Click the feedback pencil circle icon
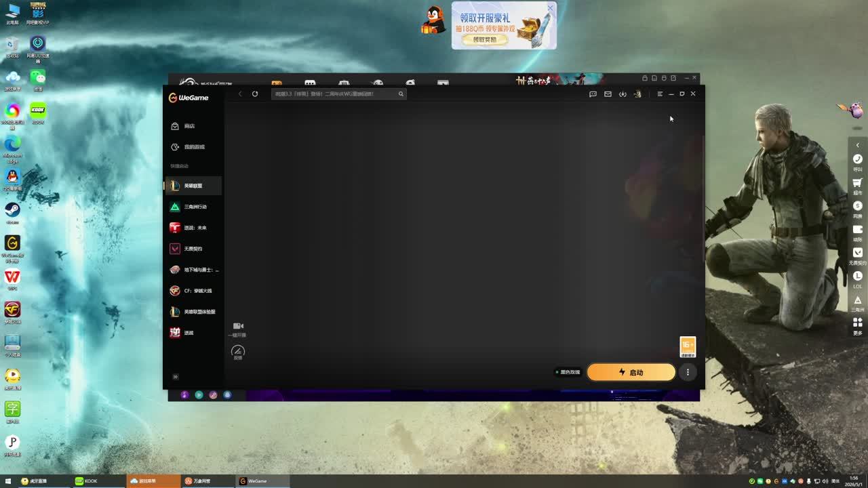The image size is (868, 488). tap(237, 351)
